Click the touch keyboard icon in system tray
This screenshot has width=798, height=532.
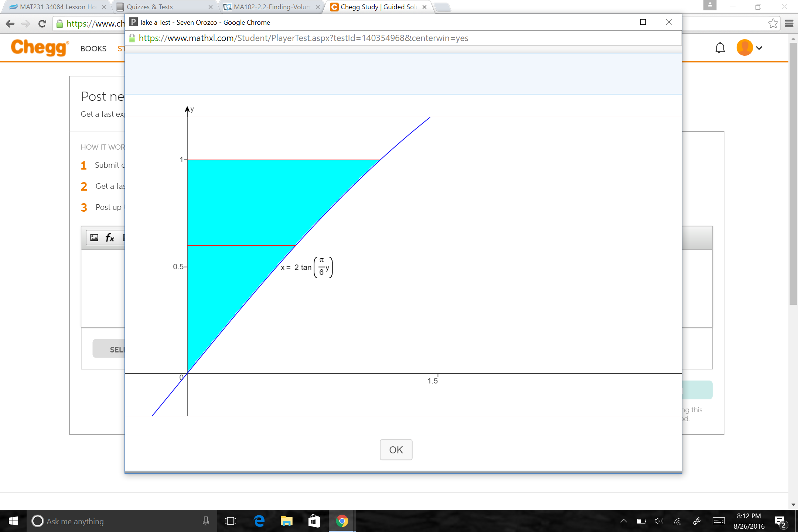tap(719, 521)
